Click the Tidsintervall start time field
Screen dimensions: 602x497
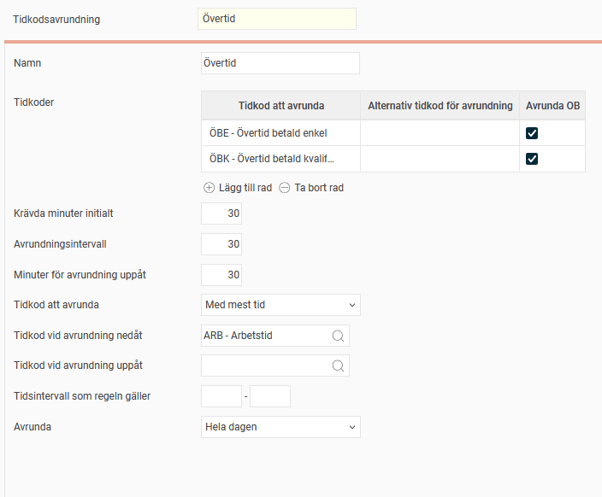221,396
